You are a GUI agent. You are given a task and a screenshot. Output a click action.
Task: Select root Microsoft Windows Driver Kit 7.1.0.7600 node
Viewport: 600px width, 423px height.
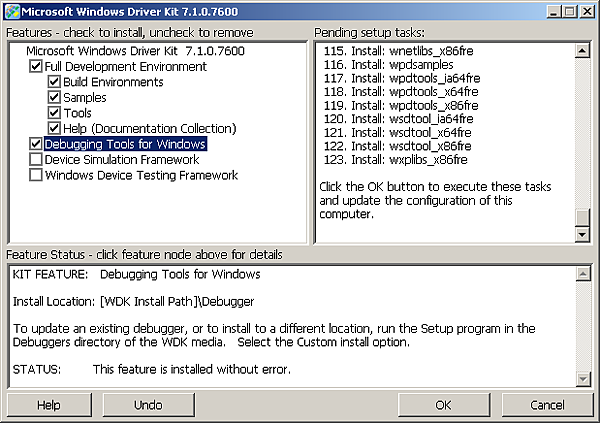tap(135, 51)
